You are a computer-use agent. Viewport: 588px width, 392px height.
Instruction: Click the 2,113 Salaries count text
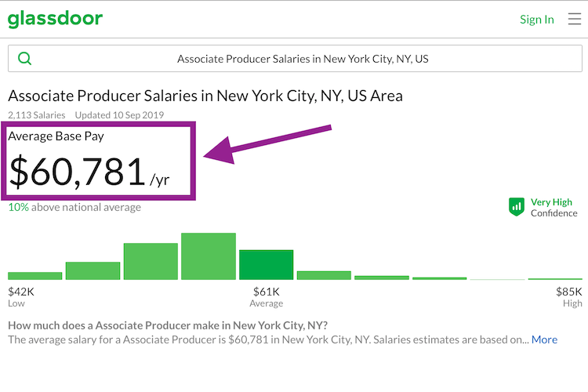(37, 115)
